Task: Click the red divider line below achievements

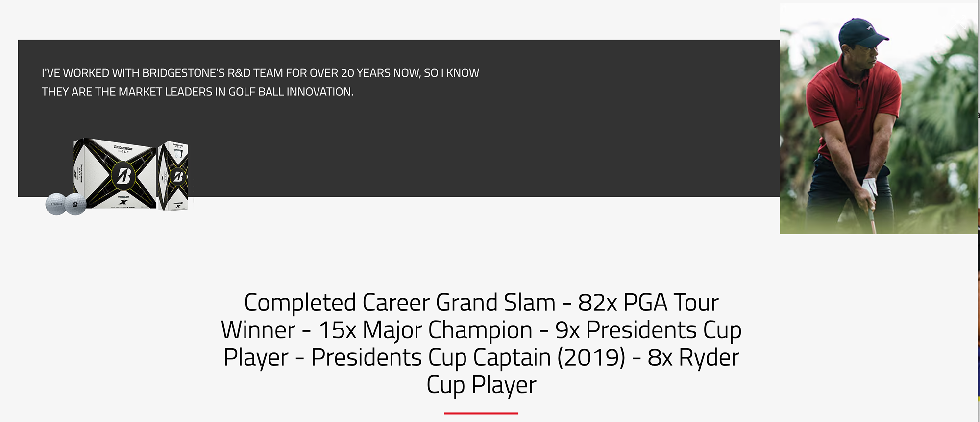Action: click(481, 413)
